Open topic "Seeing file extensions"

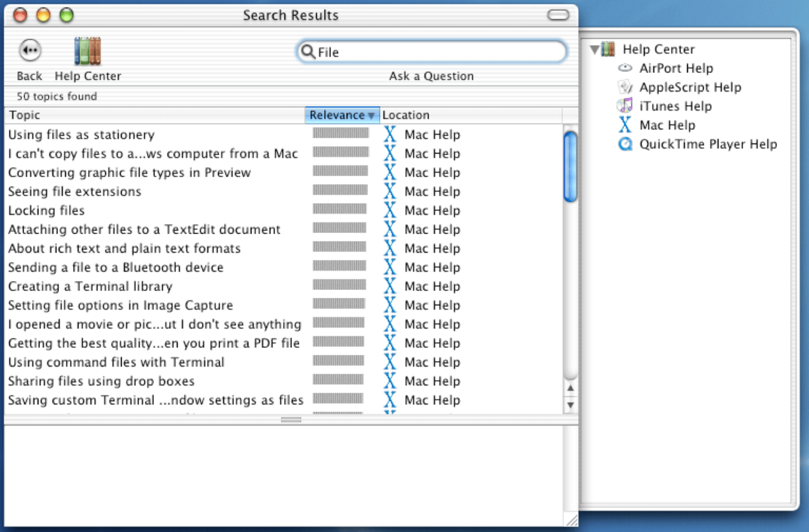pos(75,192)
